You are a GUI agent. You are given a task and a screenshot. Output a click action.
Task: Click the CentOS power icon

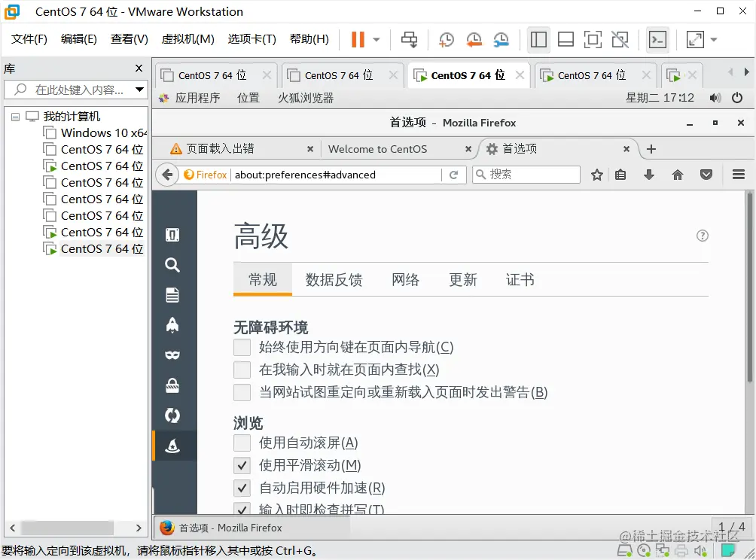pos(737,98)
